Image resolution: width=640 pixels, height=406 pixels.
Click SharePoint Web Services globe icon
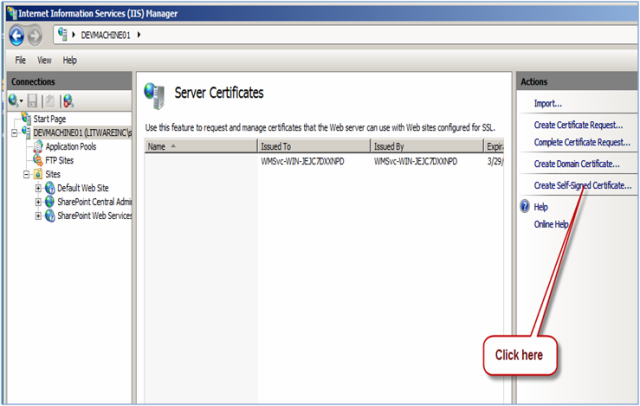(50, 215)
